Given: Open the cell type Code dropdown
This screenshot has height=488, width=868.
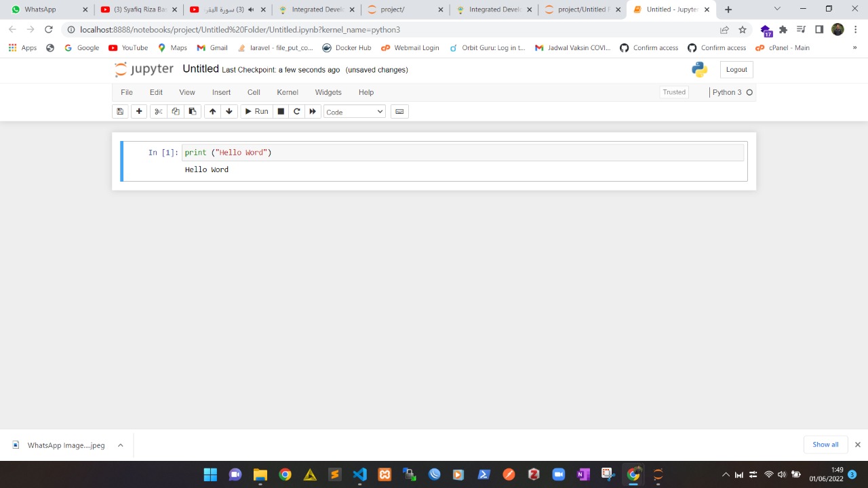Looking at the screenshot, I should tap(355, 112).
